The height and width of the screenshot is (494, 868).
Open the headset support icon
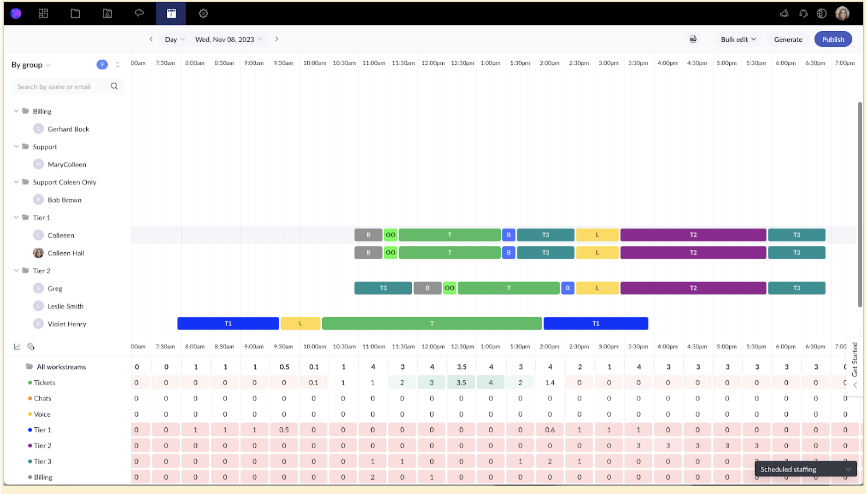(803, 13)
